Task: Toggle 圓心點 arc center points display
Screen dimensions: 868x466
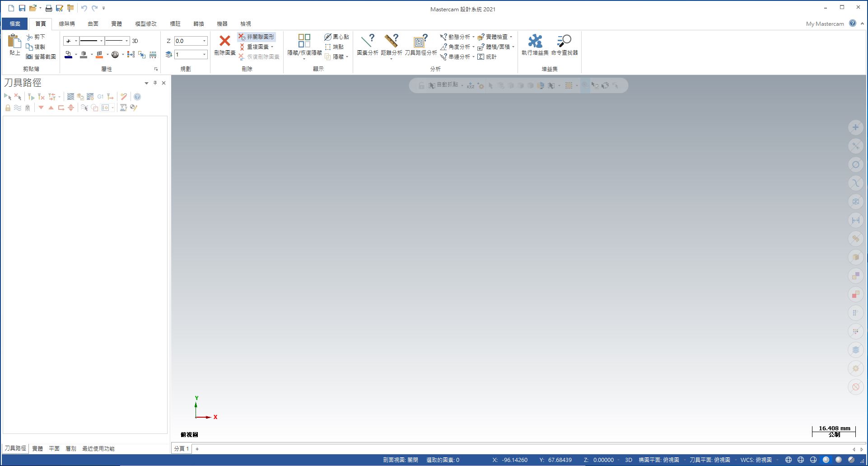Action: click(336, 37)
